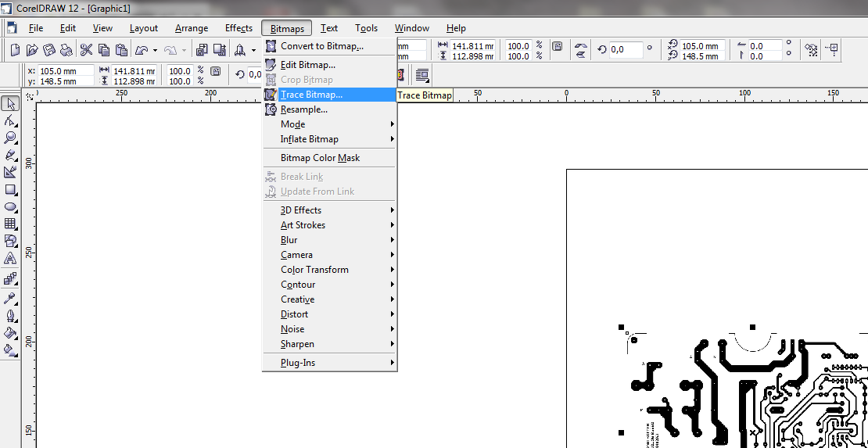The width and height of the screenshot is (868, 448).
Task: Choose Edit Bitmap menu item
Action: tap(329, 65)
